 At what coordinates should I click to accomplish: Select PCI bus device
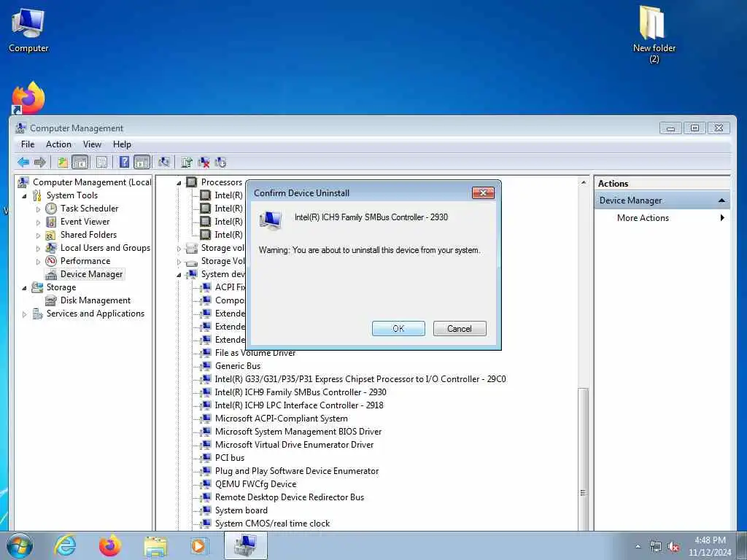[x=230, y=458]
